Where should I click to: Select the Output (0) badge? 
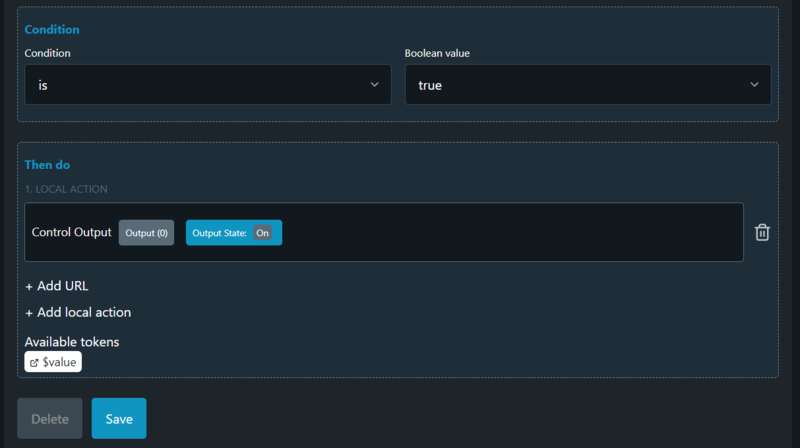click(147, 232)
